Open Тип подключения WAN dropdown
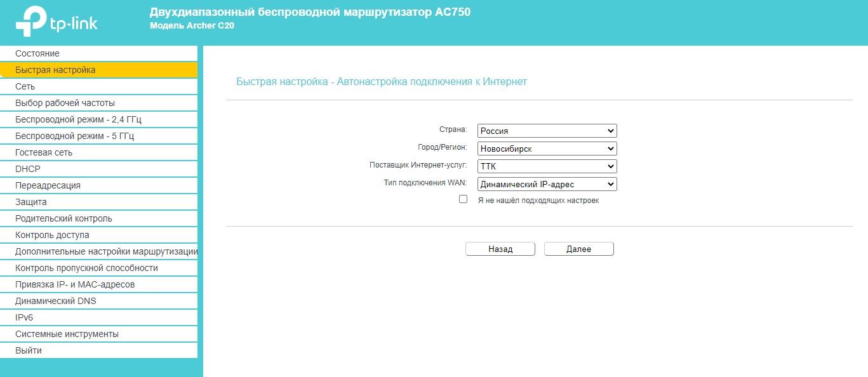The image size is (868, 377). point(547,184)
